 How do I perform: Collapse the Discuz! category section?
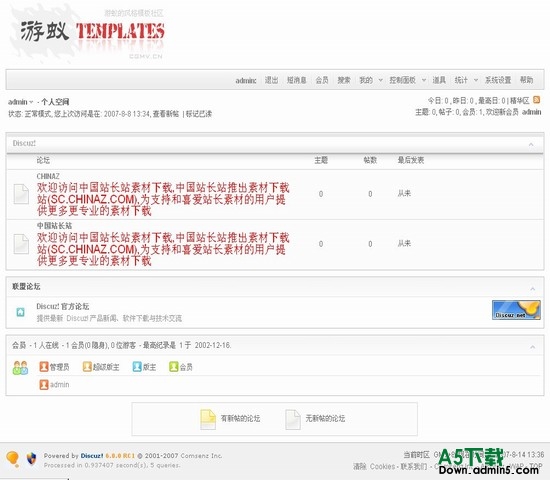tap(531, 144)
